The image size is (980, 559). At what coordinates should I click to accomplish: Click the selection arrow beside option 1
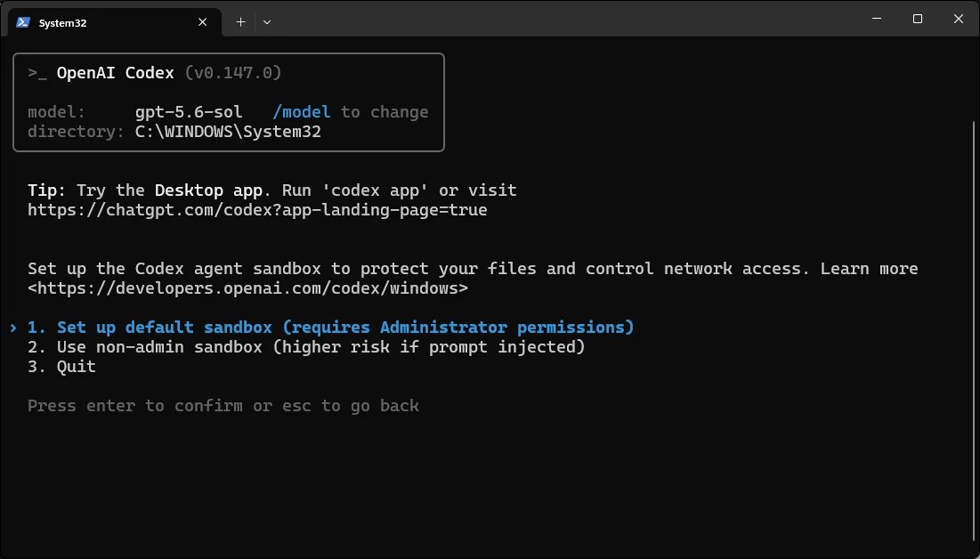coord(13,328)
